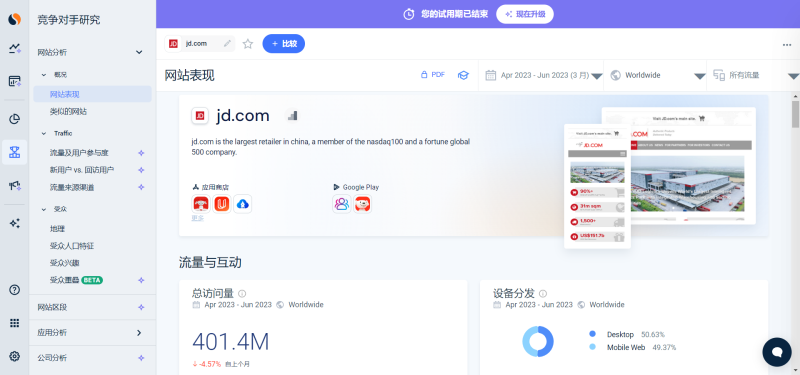Export the report with PDF button
Viewport: 800px width, 375px height.
click(432, 74)
